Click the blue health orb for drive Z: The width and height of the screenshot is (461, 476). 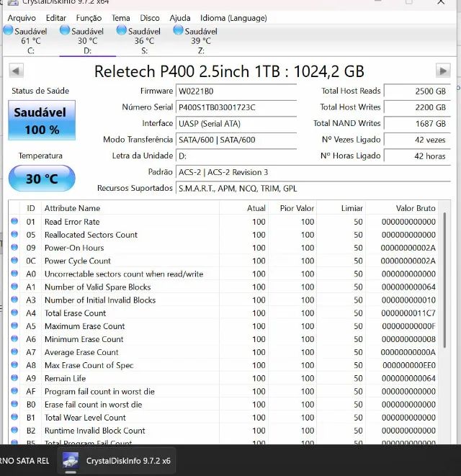click(x=178, y=30)
